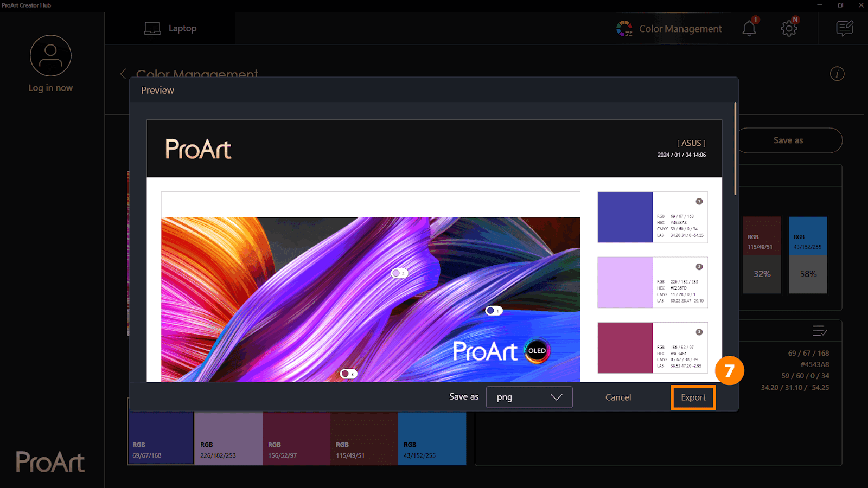The image size is (868, 488).
Task: Click the color wheel icon
Action: [x=624, y=29]
